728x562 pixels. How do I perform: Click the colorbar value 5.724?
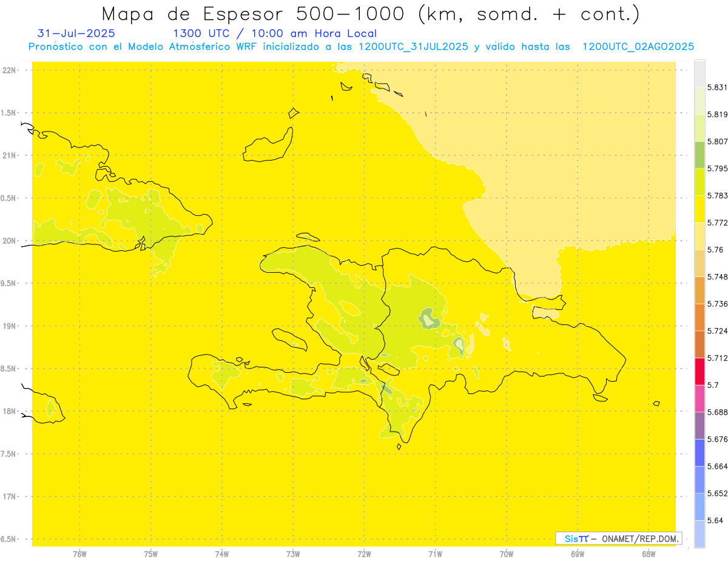[718, 331]
